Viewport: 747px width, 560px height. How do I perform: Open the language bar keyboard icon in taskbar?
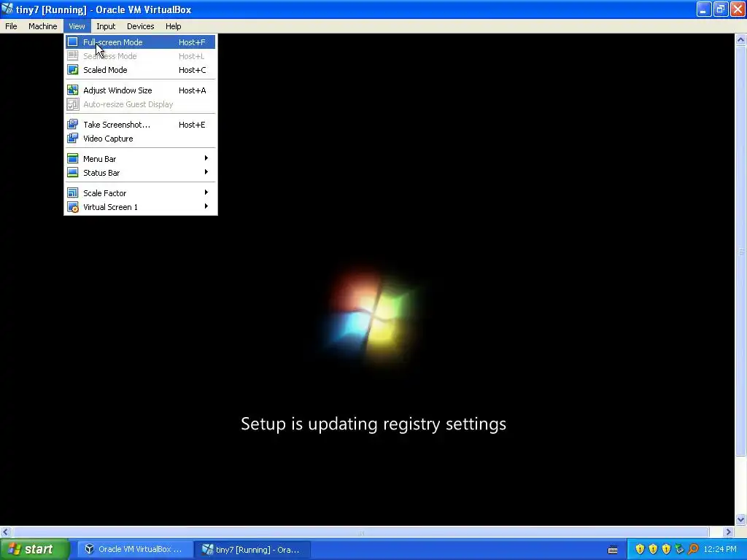[613, 550]
